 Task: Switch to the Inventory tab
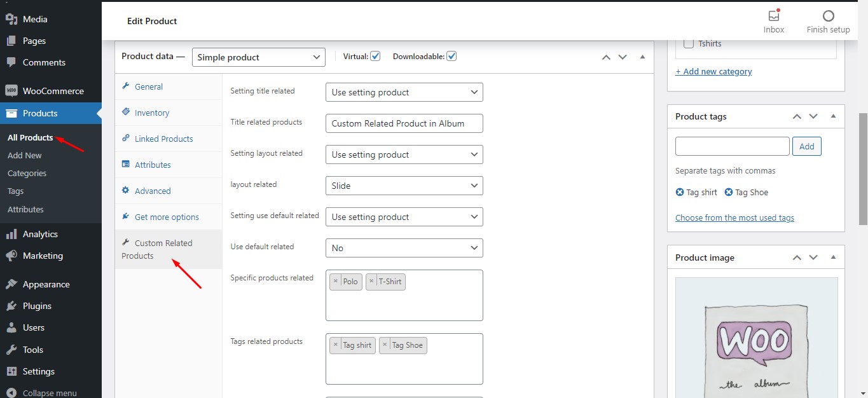151,113
